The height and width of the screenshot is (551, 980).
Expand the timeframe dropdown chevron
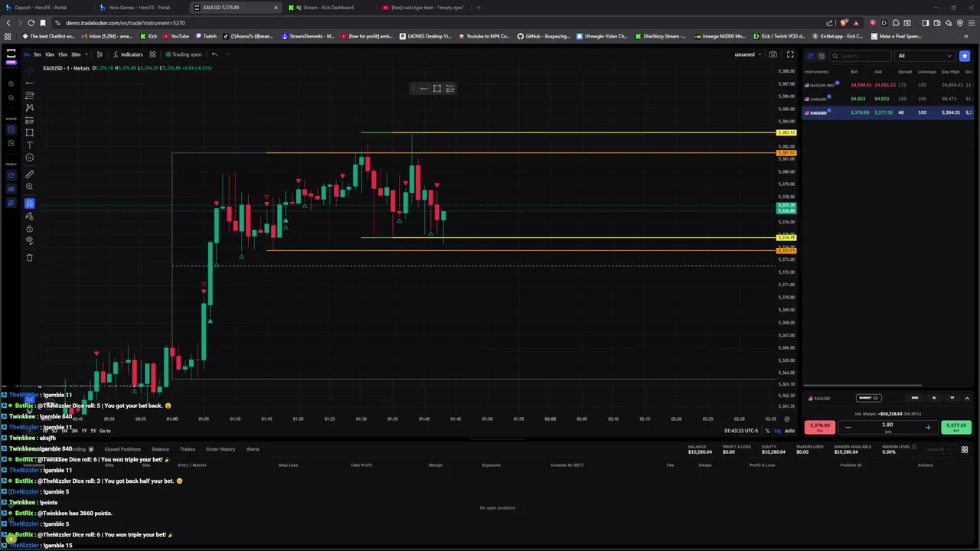(85, 54)
